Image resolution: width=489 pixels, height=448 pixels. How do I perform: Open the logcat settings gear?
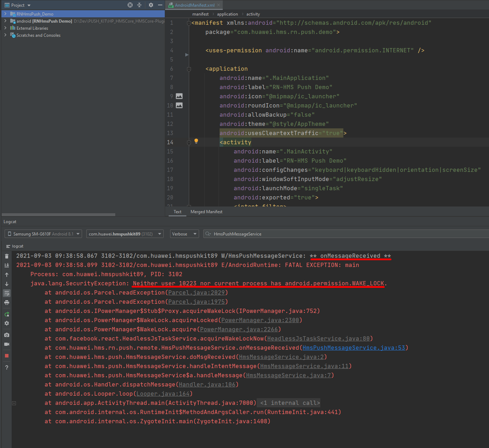6,323
